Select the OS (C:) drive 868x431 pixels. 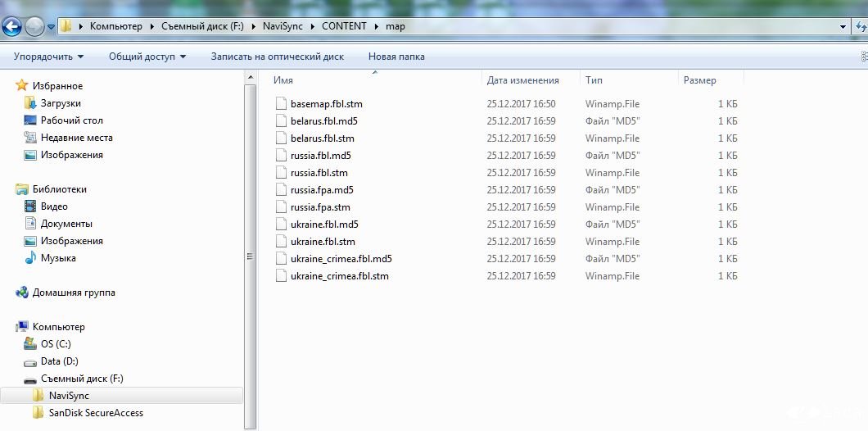point(56,344)
